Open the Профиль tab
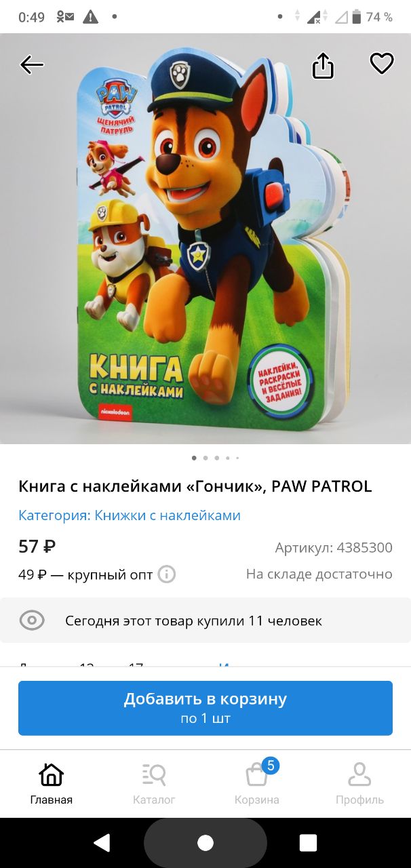This screenshot has width=411, height=868. [359, 783]
